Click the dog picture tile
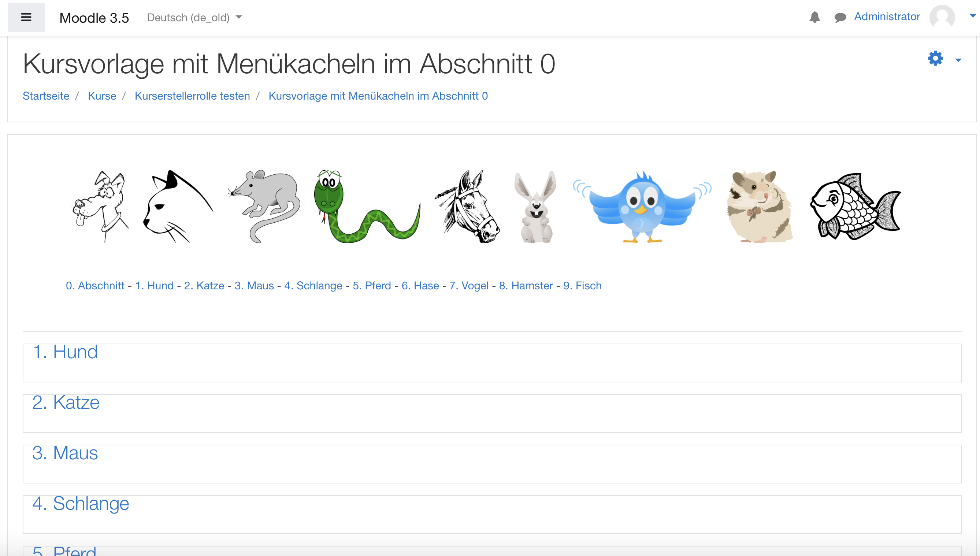 point(101,206)
